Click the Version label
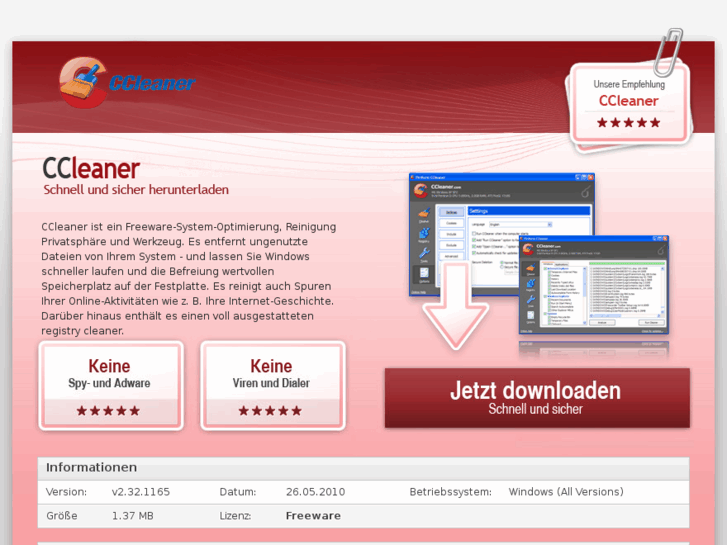The image size is (727, 545). coord(66,492)
